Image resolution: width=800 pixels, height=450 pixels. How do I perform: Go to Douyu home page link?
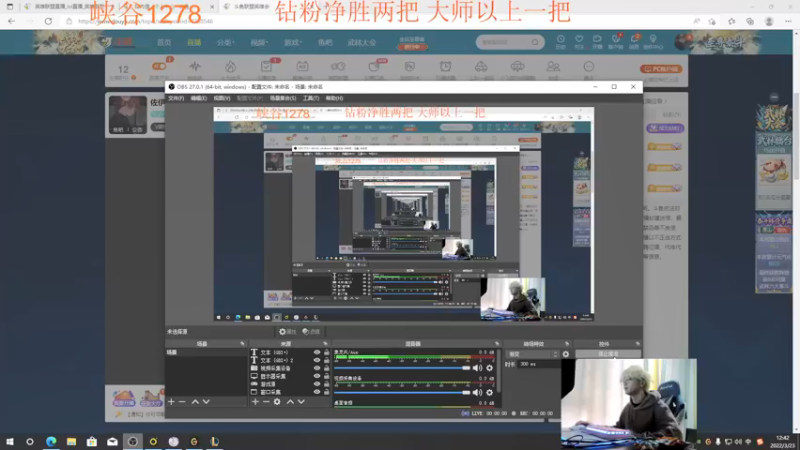164,42
